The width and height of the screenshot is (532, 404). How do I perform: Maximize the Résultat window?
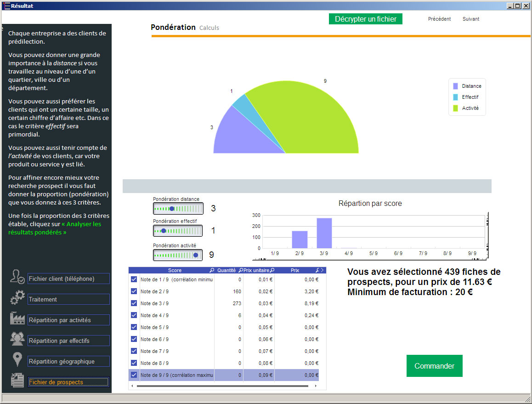[517, 6]
